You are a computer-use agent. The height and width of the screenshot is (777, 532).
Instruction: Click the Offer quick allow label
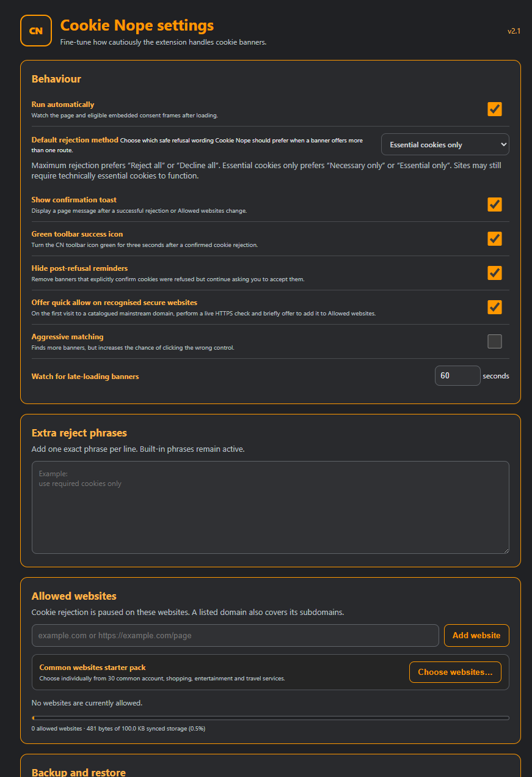point(114,303)
